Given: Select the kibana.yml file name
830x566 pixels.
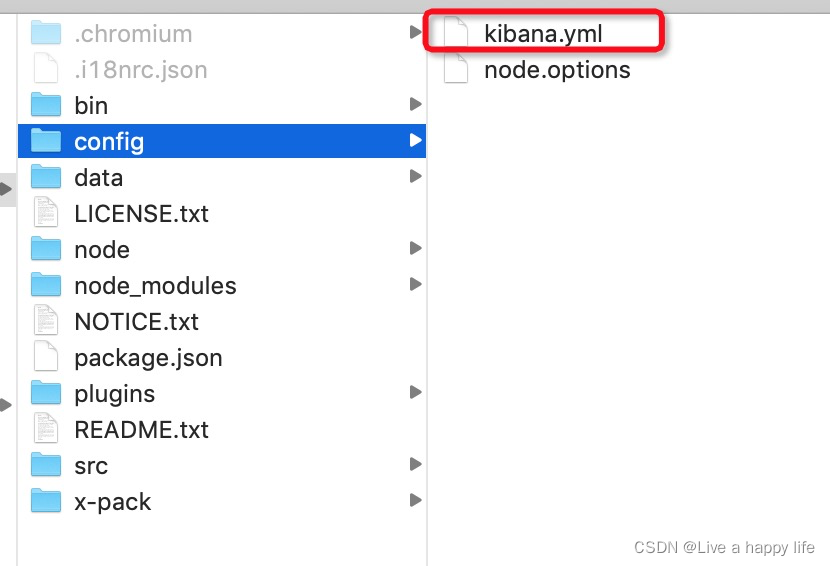Looking at the screenshot, I should tap(543, 34).
